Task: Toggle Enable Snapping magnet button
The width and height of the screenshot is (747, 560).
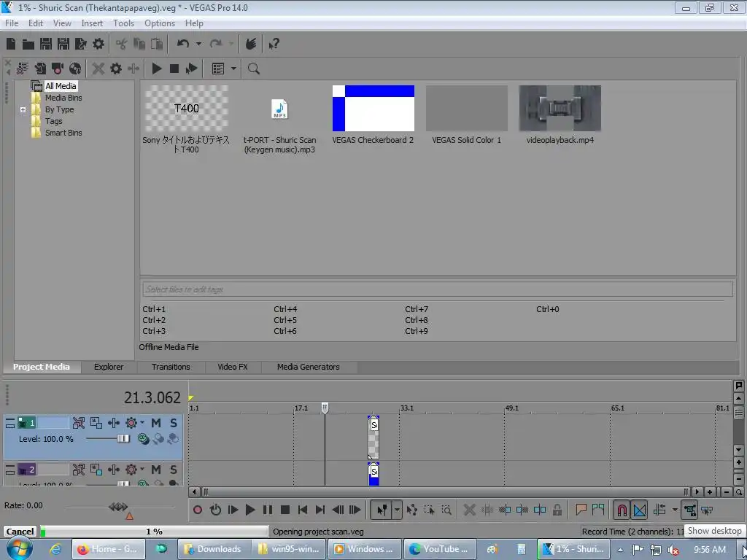Action: coord(622,510)
